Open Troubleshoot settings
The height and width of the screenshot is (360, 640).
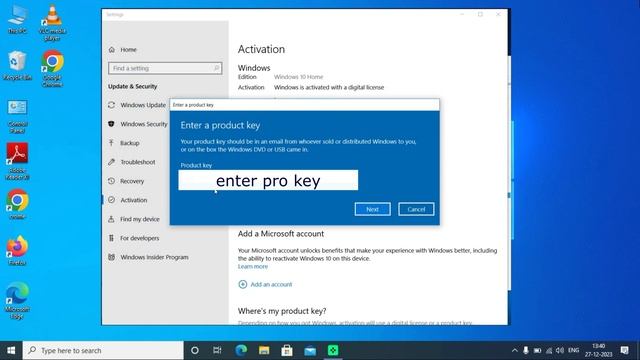coord(138,162)
